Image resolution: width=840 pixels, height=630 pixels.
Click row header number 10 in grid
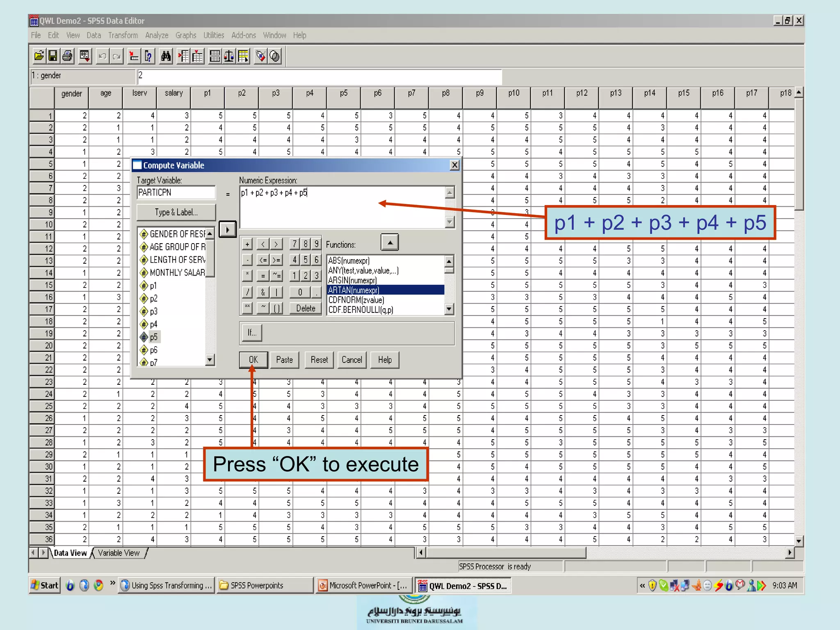(42, 224)
